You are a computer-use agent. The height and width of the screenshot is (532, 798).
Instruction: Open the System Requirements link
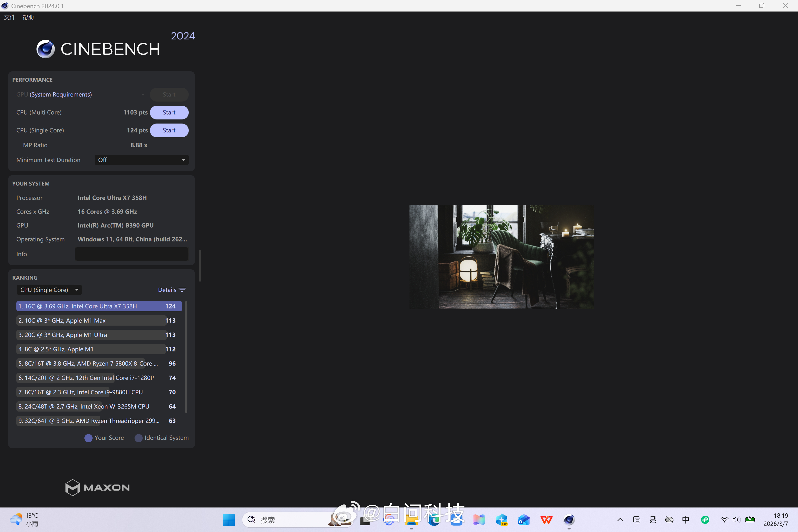coord(61,94)
